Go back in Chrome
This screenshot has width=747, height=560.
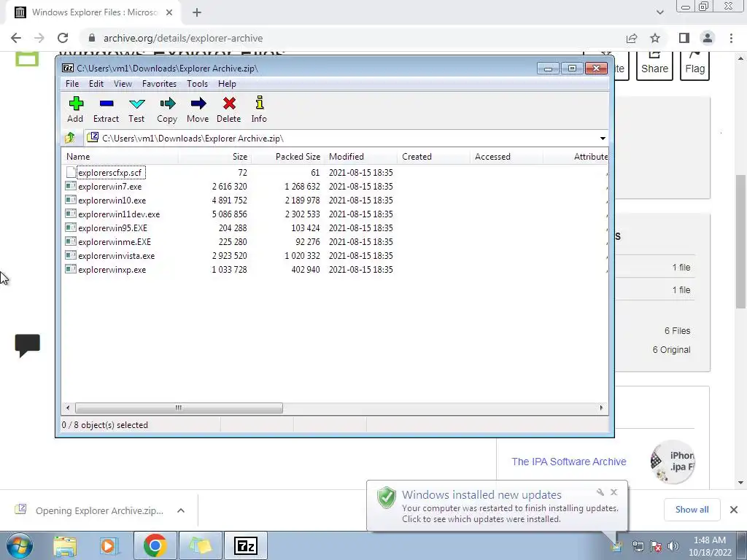16,38
